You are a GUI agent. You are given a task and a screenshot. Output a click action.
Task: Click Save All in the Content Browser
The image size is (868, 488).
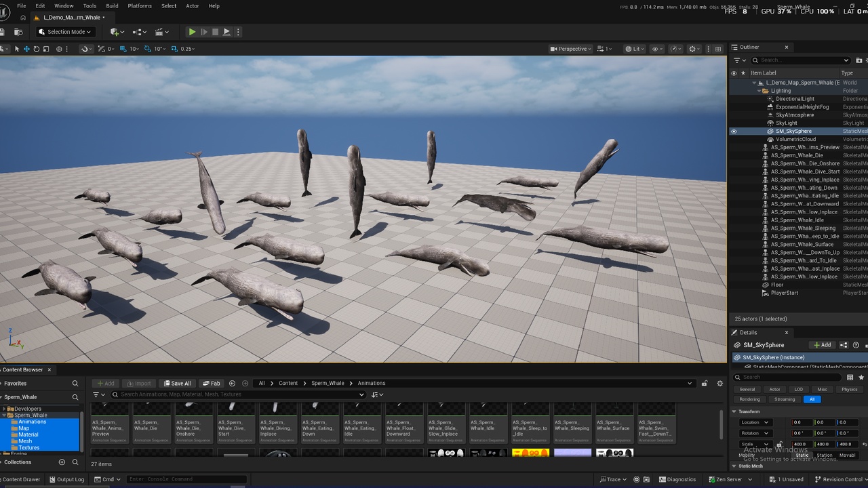click(177, 384)
